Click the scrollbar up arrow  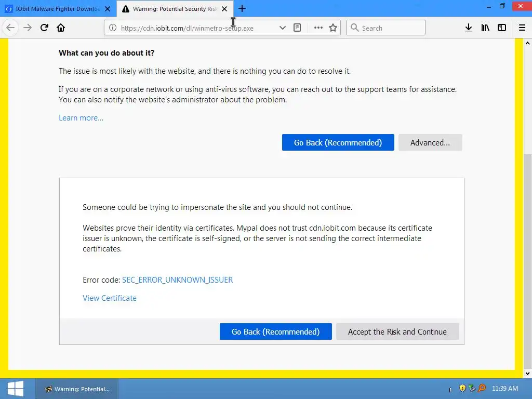528,43
